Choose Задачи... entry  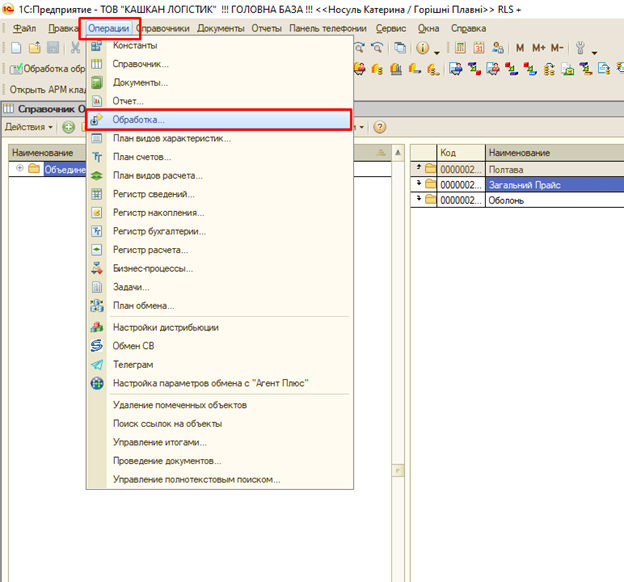(220, 287)
